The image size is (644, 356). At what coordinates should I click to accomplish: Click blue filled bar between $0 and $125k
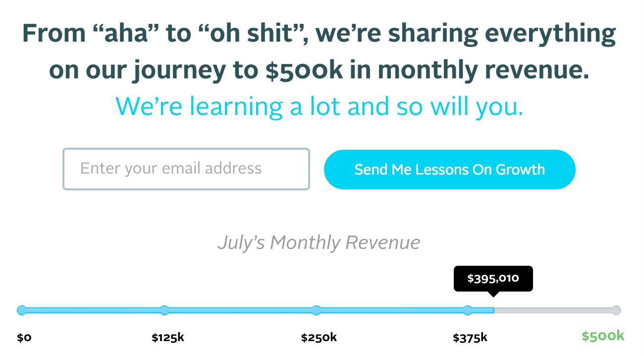(x=93, y=310)
